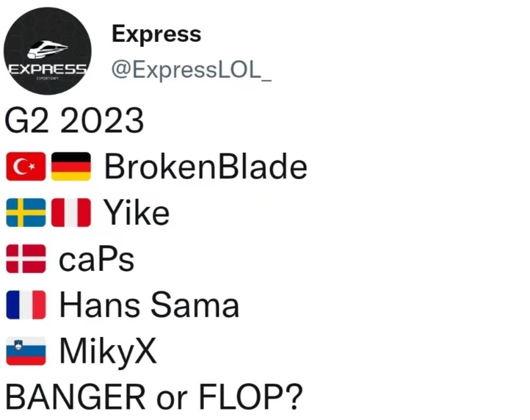
Task: Select the BrokenBlade player name
Action: click(x=206, y=167)
